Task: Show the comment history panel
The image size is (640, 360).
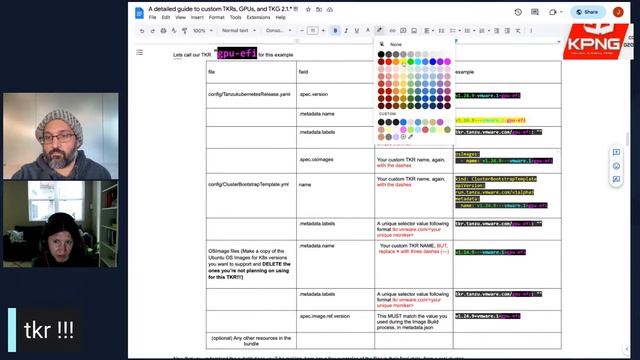Action: click(535, 12)
